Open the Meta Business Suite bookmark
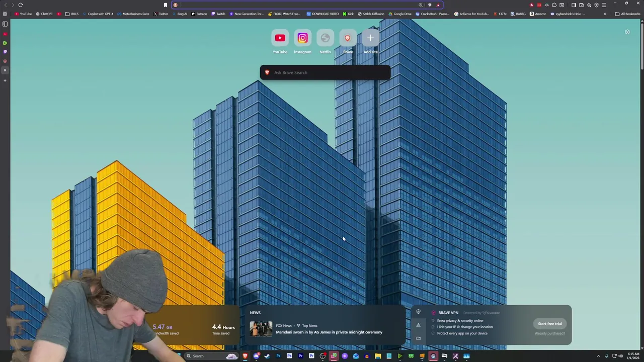644x362 pixels. 133,14
